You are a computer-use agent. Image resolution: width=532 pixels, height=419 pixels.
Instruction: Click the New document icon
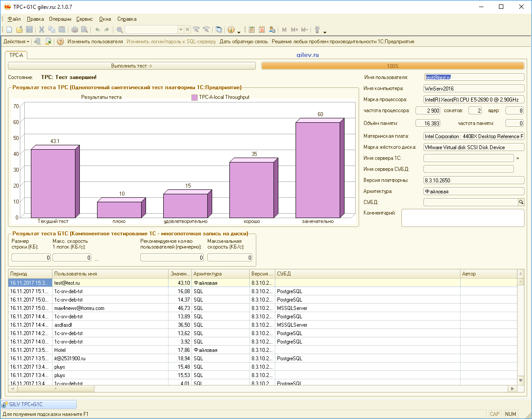click(x=9, y=30)
